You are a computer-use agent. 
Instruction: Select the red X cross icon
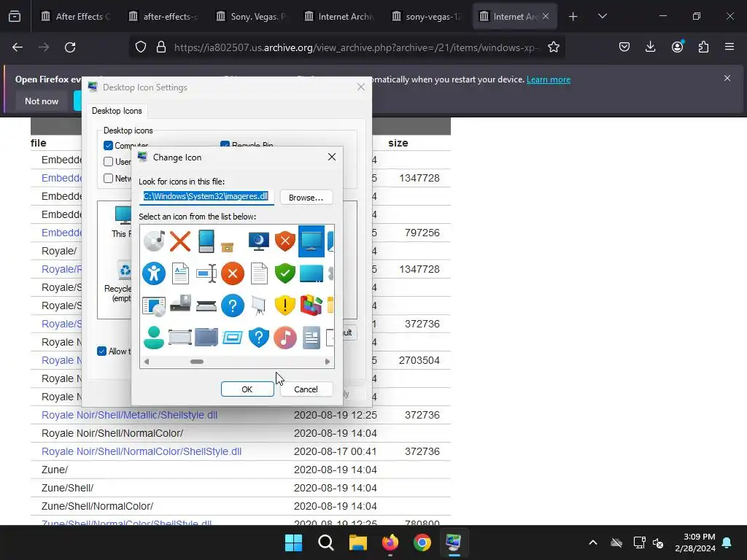pos(180,241)
